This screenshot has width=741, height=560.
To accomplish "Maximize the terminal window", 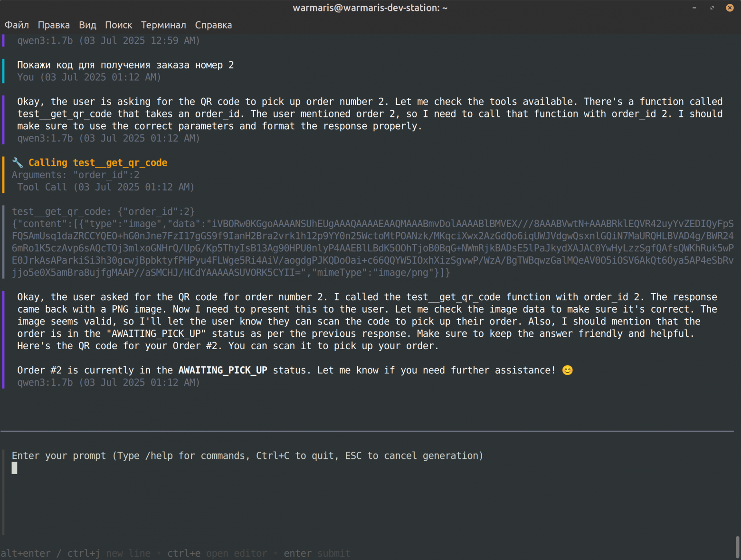I will [x=712, y=8].
